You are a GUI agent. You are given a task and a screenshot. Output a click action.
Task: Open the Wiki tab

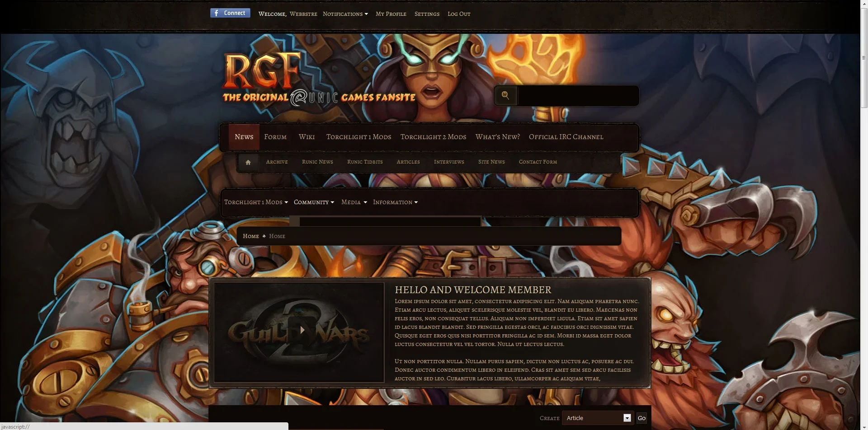coord(307,137)
